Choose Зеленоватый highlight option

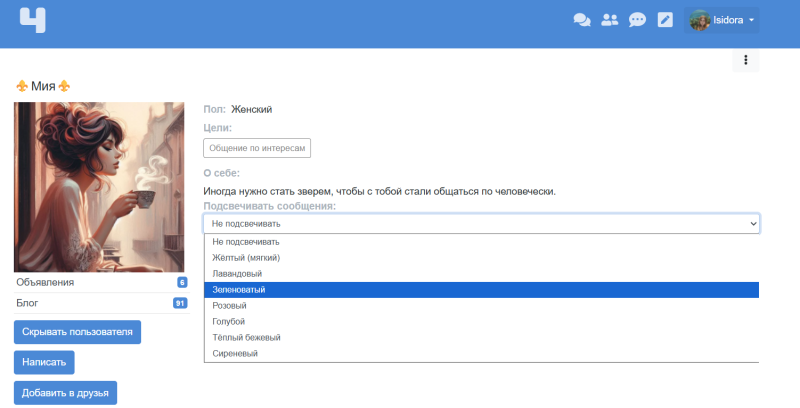[x=239, y=290]
